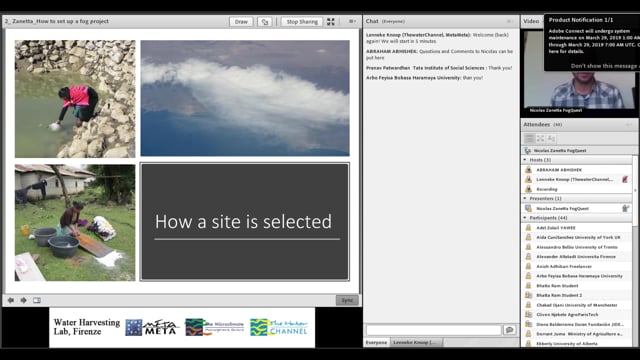
Task: Click the chat message input field
Action: coord(433,330)
